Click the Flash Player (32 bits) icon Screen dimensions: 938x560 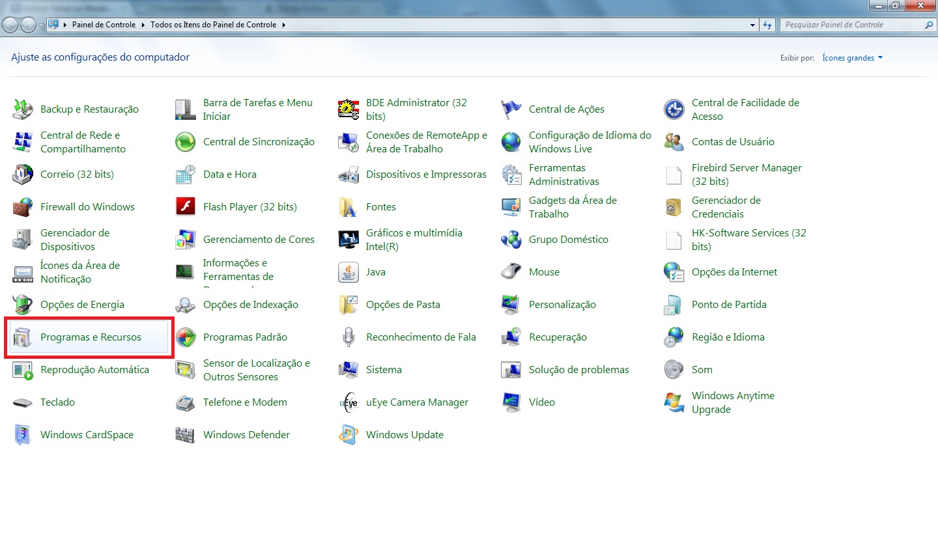(x=186, y=207)
